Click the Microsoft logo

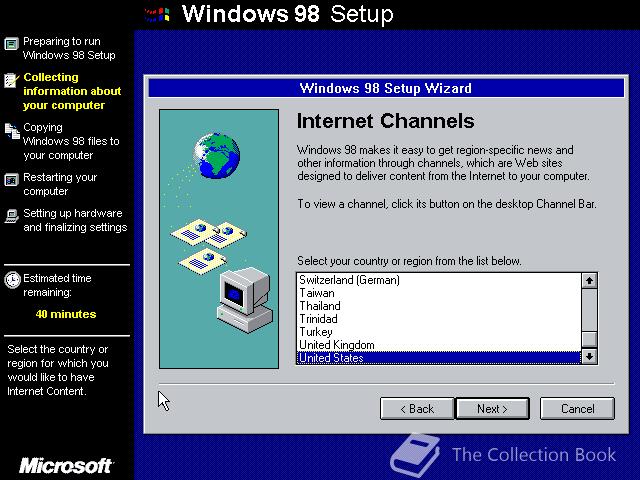coord(66,466)
